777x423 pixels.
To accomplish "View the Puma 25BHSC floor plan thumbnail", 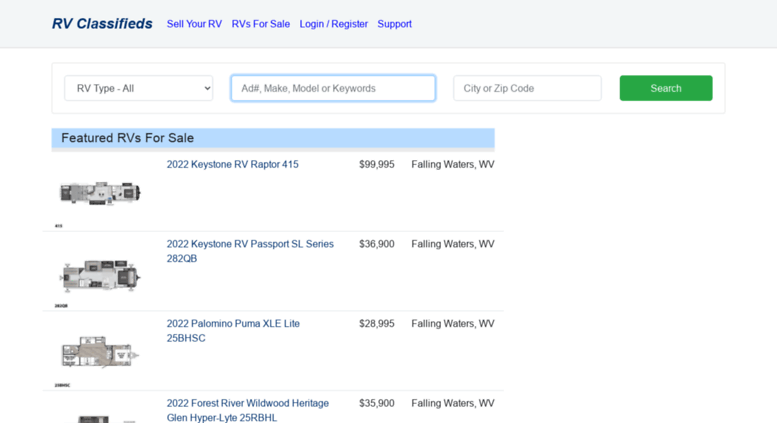I will (100, 352).
